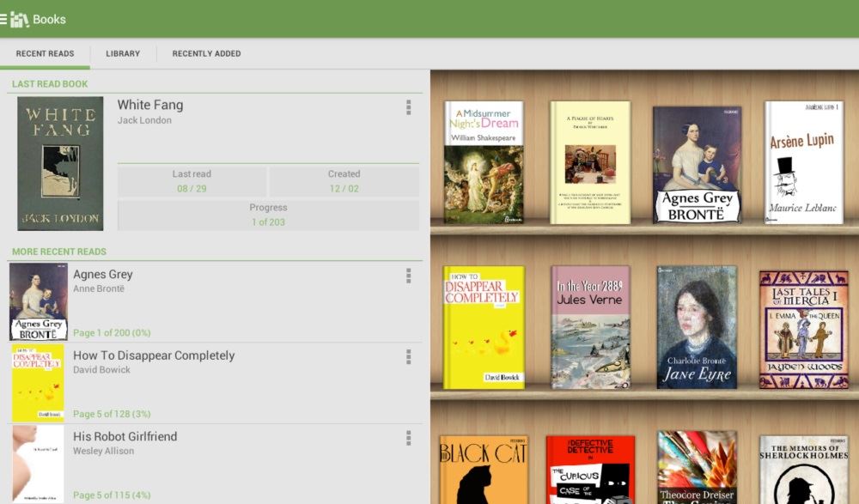
Task: Select How To Disappear Completely on shelf
Action: coord(484,328)
